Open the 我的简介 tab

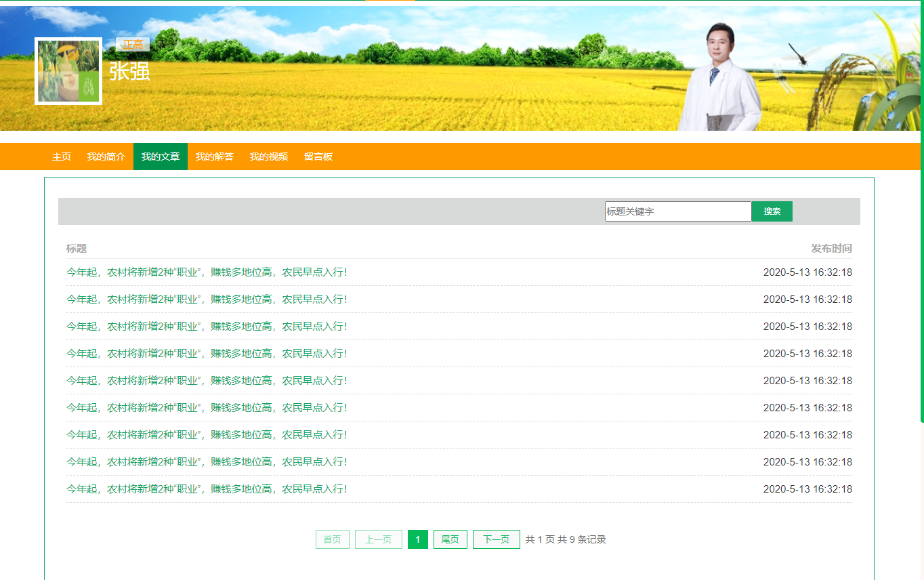coord(106,157)
